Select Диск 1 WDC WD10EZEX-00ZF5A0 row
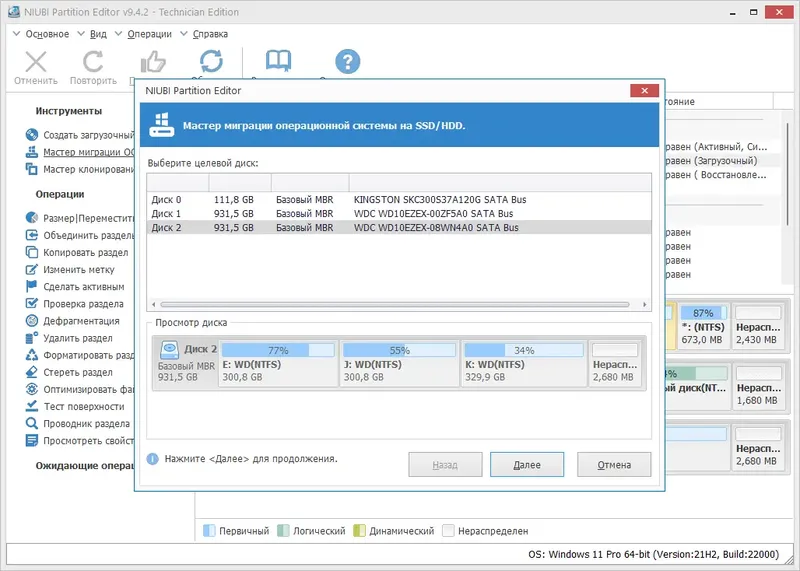The width and height of the screenshot is (800, 571). [399, 213]
